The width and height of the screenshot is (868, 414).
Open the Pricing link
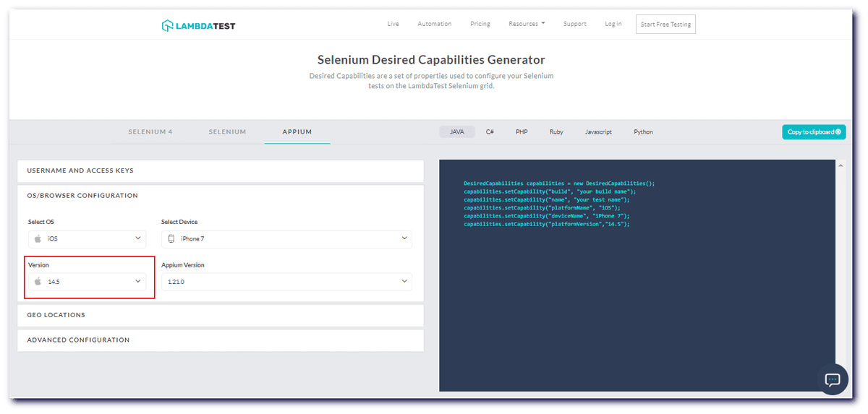tap(480, 24)
